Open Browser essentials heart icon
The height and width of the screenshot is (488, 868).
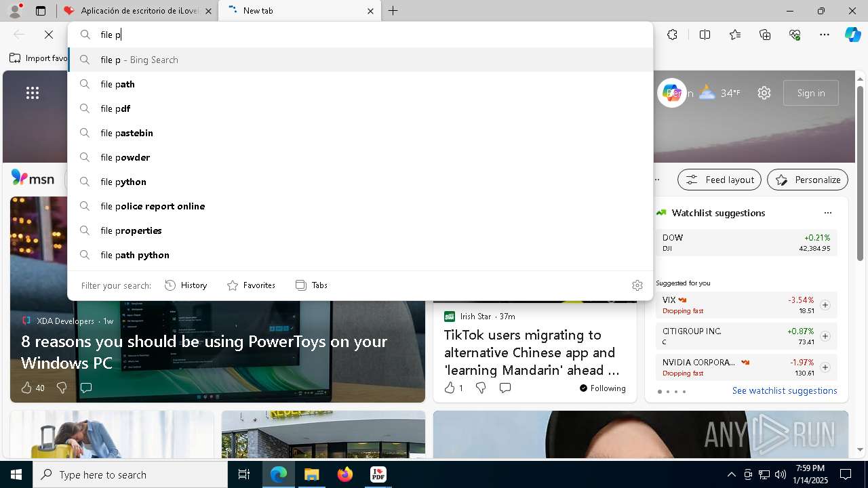[795, 35]
